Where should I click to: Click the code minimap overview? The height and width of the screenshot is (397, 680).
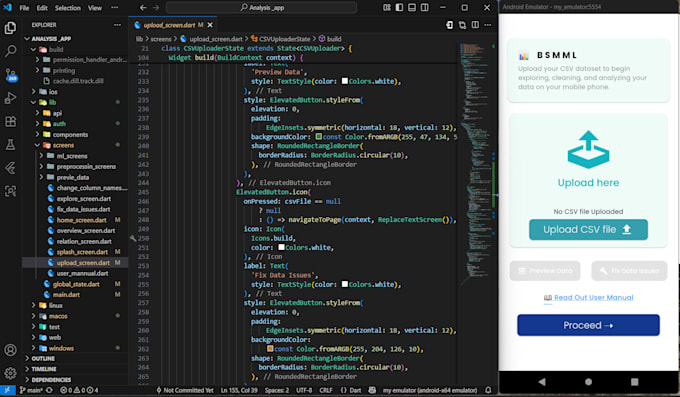point(476,165)
